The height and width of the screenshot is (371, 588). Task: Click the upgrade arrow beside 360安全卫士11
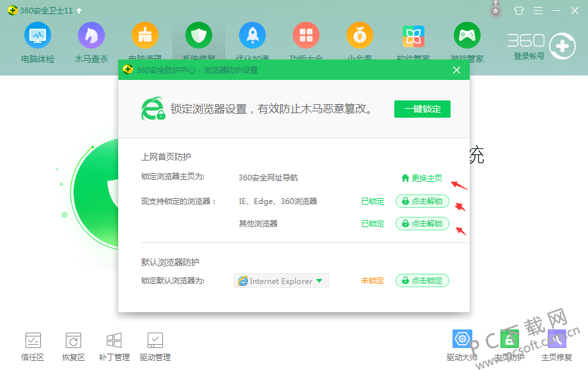coord(79,11)
